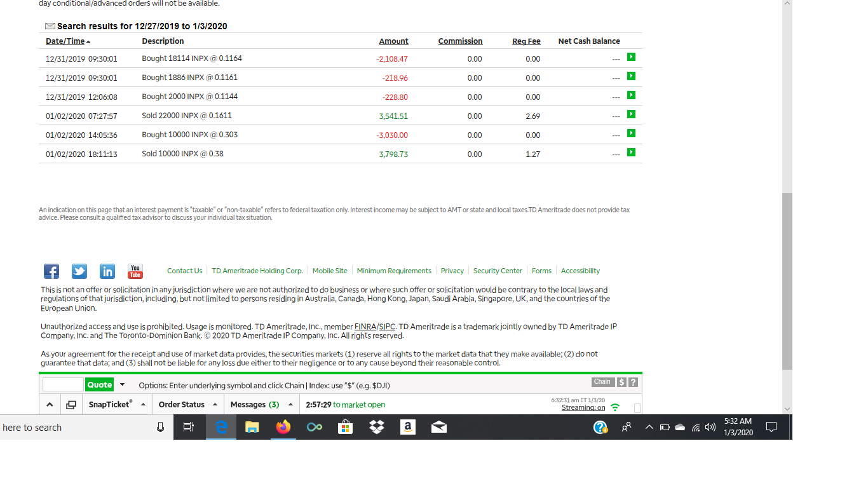The height and width of the screenshot is (488, 868).
Task: Expand the Order Status panel
Action: pyautogui.click(x=182, y=405)
